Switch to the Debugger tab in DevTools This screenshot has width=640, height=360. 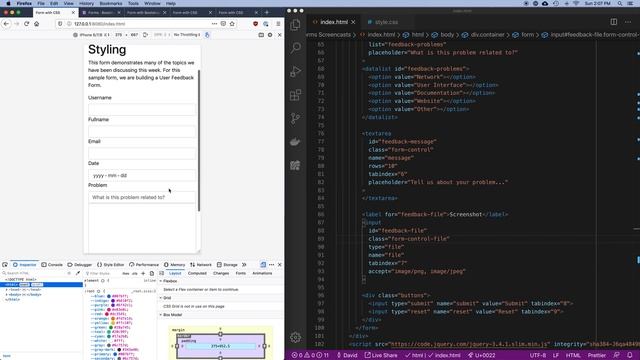[80, 264]
